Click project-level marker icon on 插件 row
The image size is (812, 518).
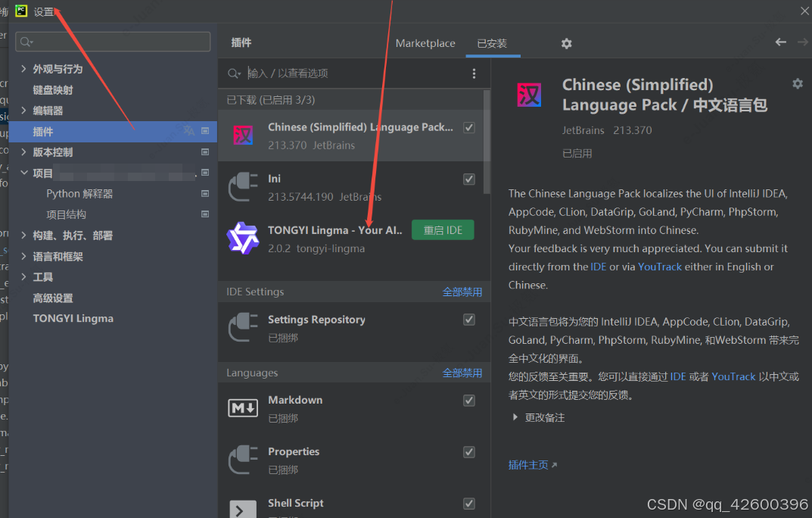205,131
